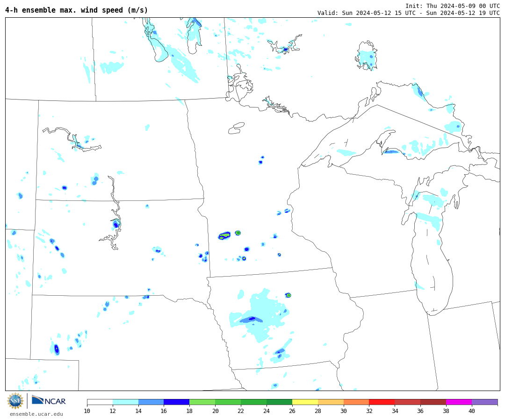Click the white 10-12 m/s color swatch
Screen dimensions: 505x420
coord(100,402)
